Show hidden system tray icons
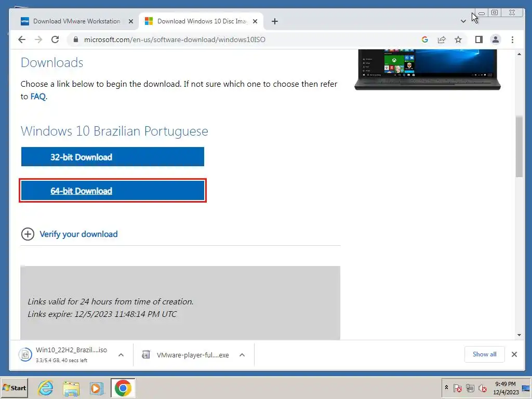532x399 pixels. (x=446, y=388)
